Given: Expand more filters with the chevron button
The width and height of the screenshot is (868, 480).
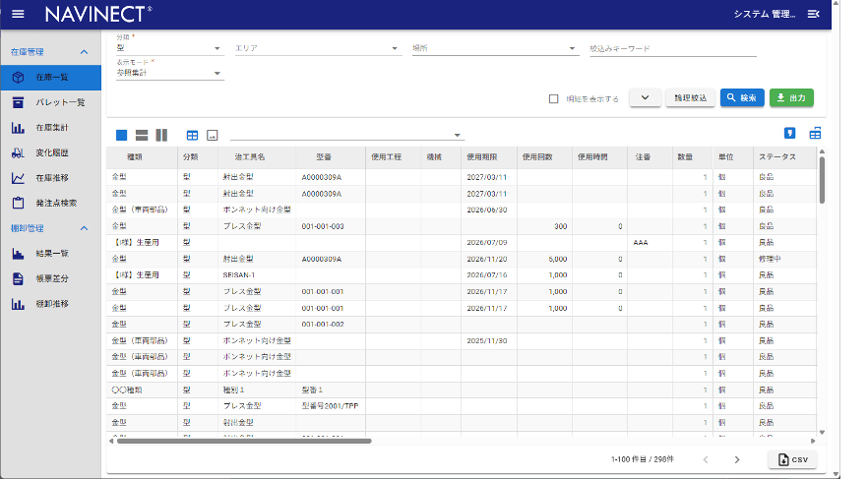Looking at the screenshot, I should (x=646, y=98).
